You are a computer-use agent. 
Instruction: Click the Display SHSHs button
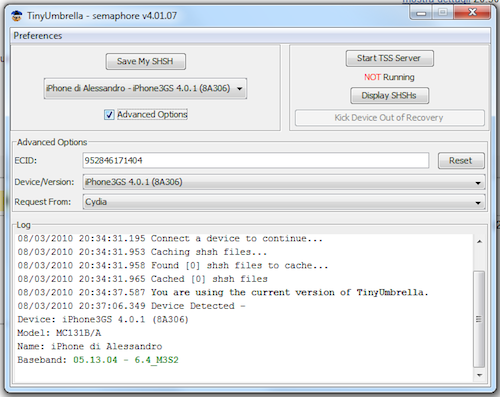pyautogui.click(x=389, y=96)
